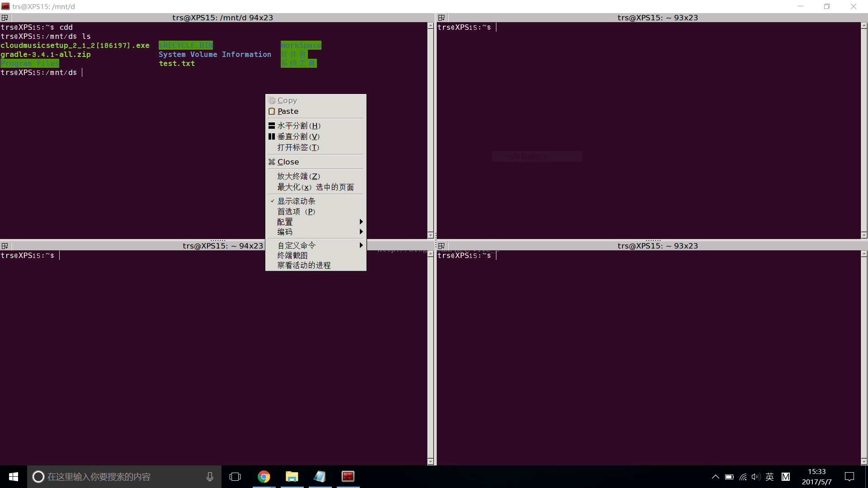Open the network Wi-Fi tray icon
Image resolution: width=868 pixels, height=488 pixels.
click(743, 477)
